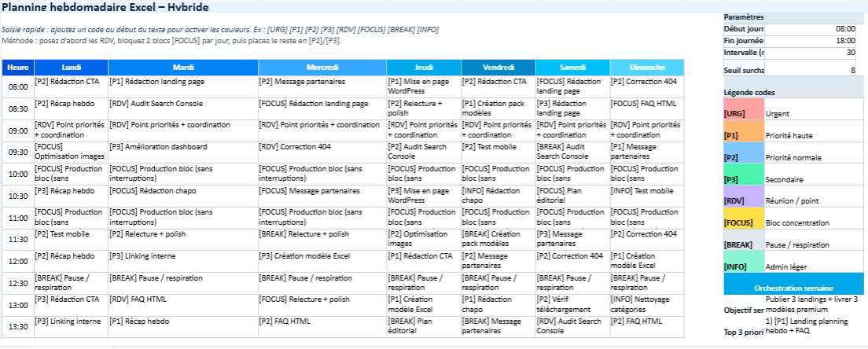Screen dimensions: 868x349
Task: Select the 12:00 time row label
Action: (18, 261)
